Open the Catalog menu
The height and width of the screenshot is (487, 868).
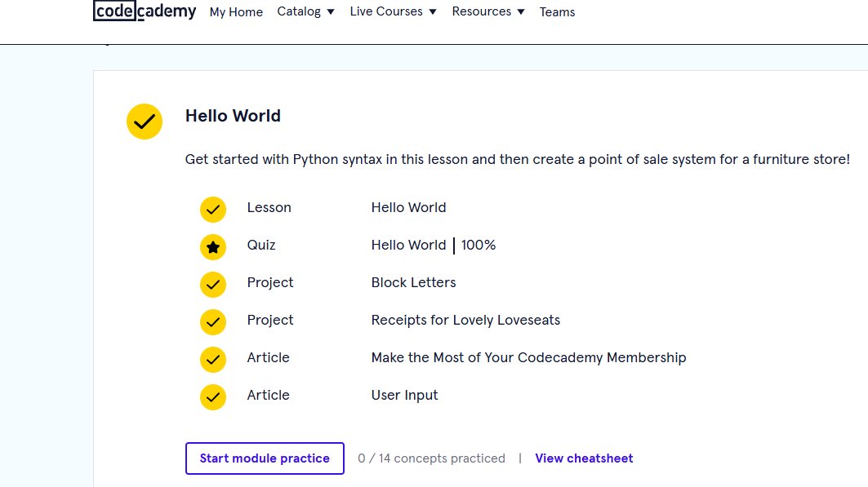(x=305, y=11)
